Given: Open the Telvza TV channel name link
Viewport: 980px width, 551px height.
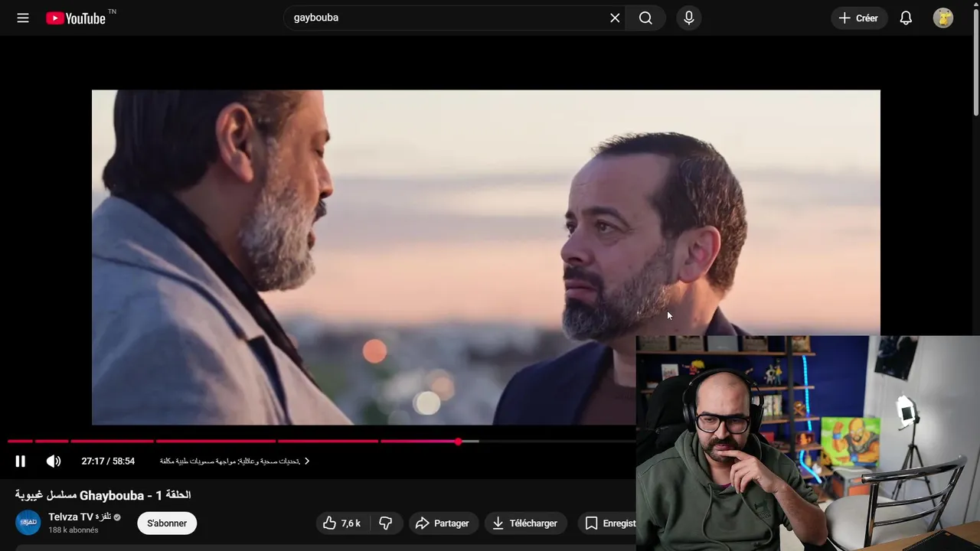Looking at the screenshot, I should [80, 517].
